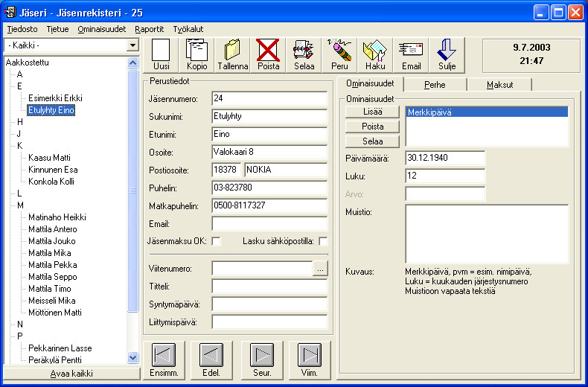
Task: Collapse the M letter group
Action: (20, 205)
